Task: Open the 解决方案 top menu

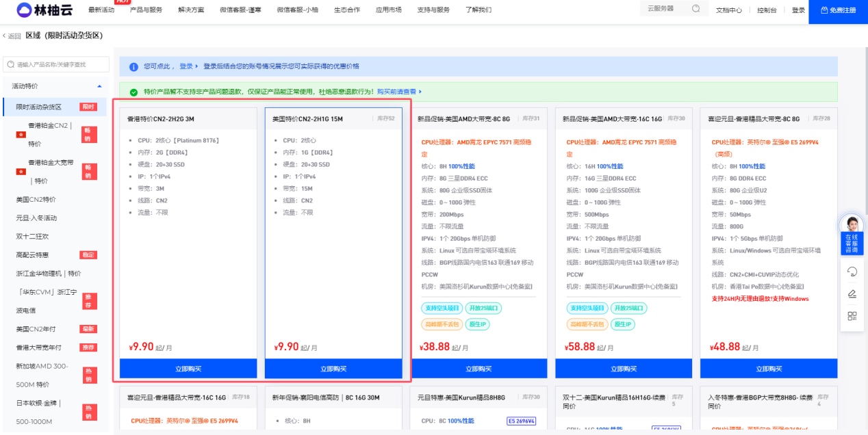Action: pyautogui.click(x=191, y=10)
